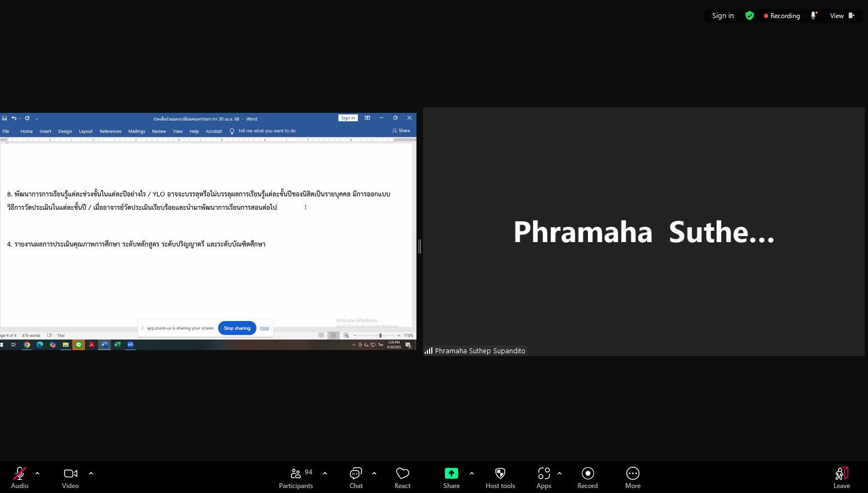Open Ribbon Display Options icon in Word
The height and width of the screenshot is (493, 868).
368,118
